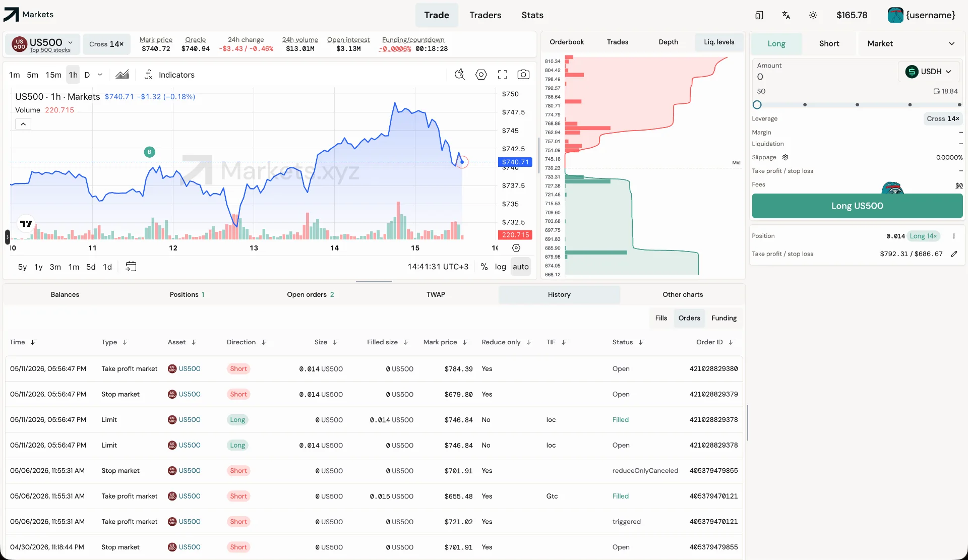Click the Cross 14× button beside the asset selector

106,44
